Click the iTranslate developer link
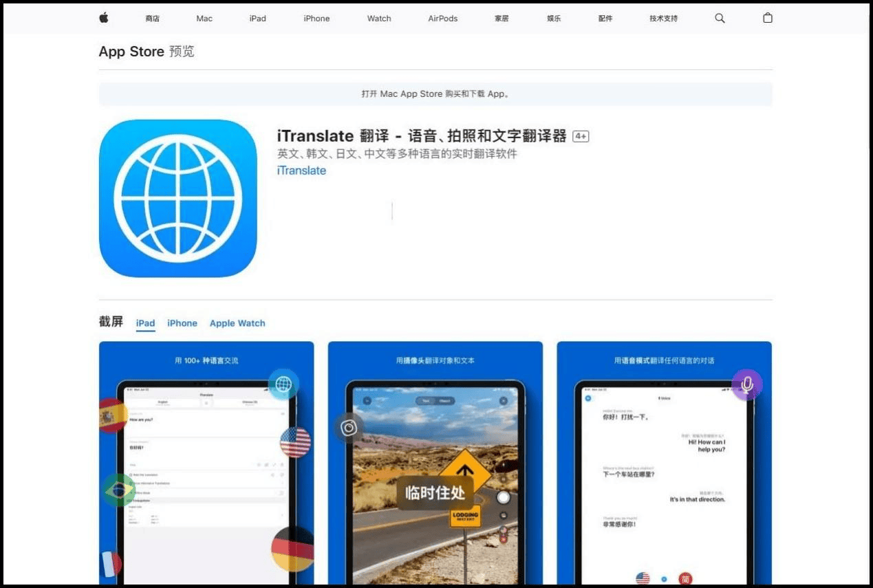This screenshot has height=588, width=873. click(301, 171)
